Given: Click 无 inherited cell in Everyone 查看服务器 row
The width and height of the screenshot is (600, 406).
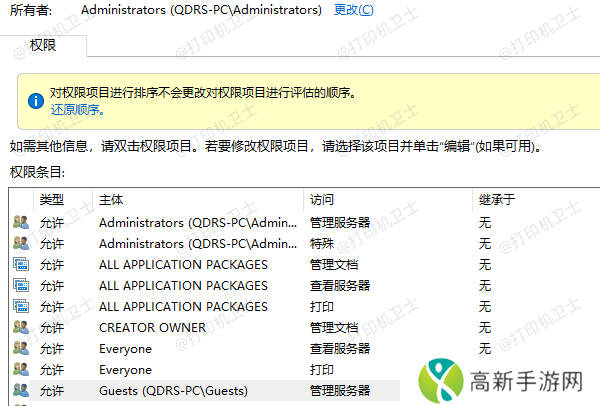Looking at the screenshot, I should [x=485, y=349].
